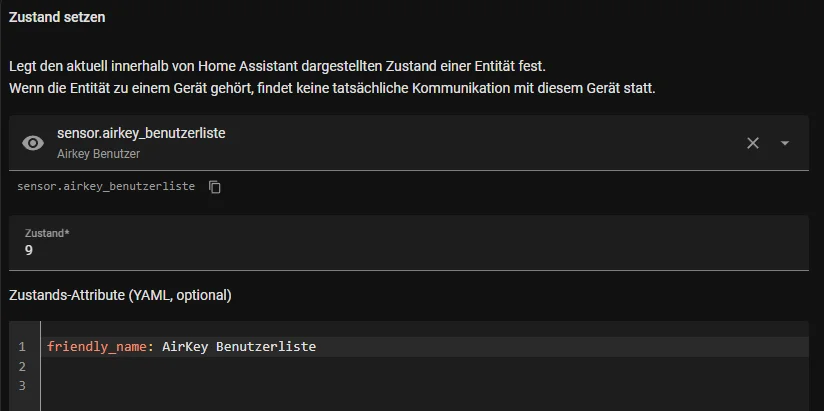Copy the entity ID with the clipboard icon

tap(214, 187)
